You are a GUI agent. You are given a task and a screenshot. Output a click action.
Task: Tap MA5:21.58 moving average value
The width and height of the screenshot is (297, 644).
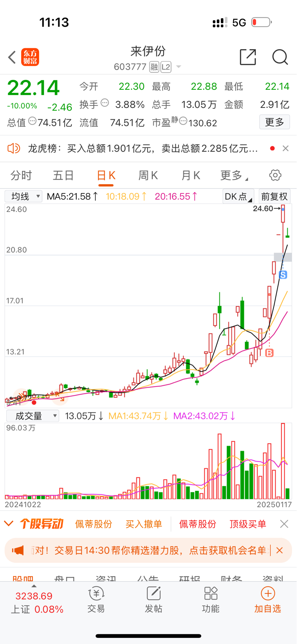click(x=73, y=196)
